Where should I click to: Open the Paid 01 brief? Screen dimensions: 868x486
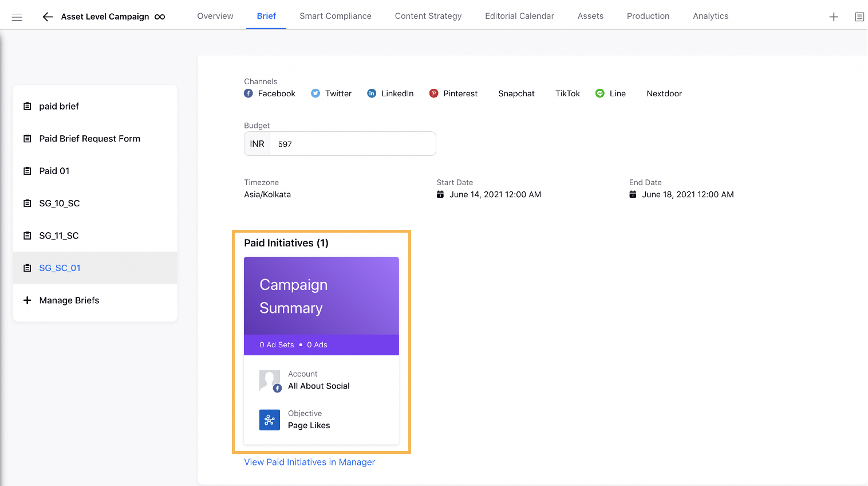pyautogui.click(x=95, y=171)
